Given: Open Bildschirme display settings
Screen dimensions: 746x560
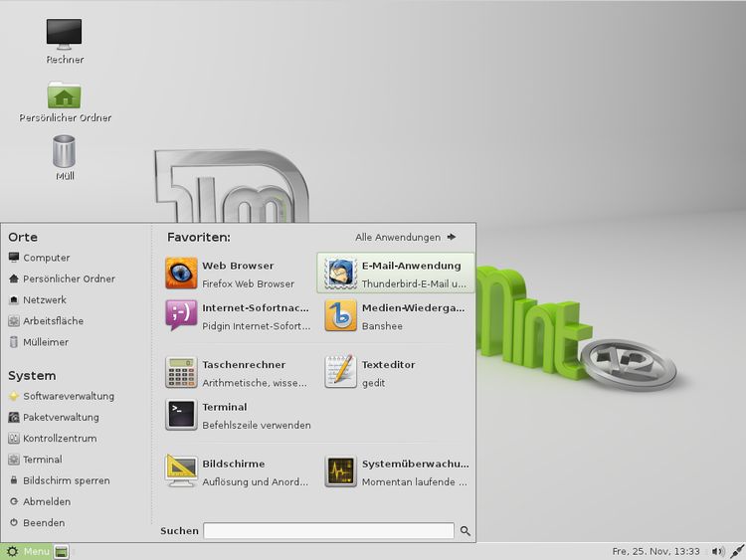Looking at the screenshot, I should coord(237,472).
